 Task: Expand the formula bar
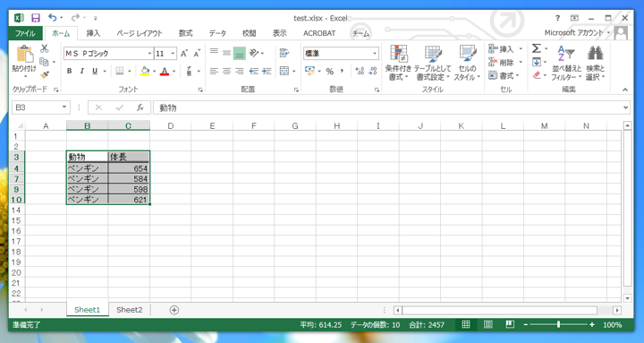point(625,107)
